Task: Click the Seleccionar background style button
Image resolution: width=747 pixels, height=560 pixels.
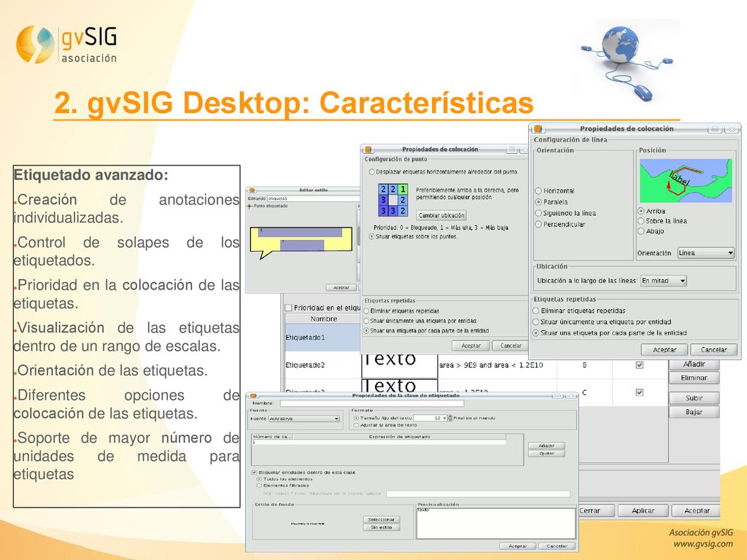Action: 381,519
